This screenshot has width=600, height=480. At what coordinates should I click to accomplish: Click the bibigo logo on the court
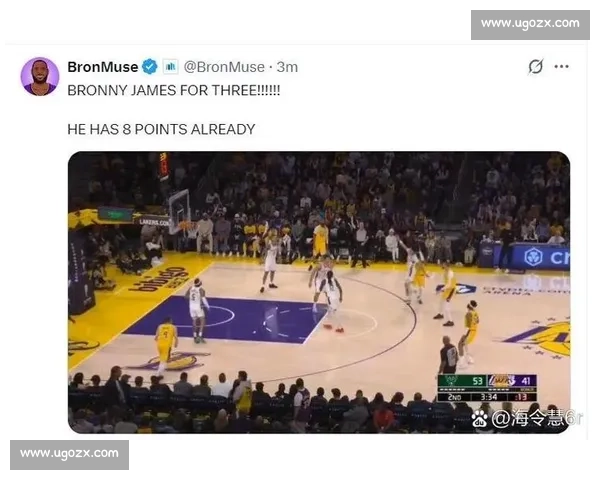pos(159,279)
